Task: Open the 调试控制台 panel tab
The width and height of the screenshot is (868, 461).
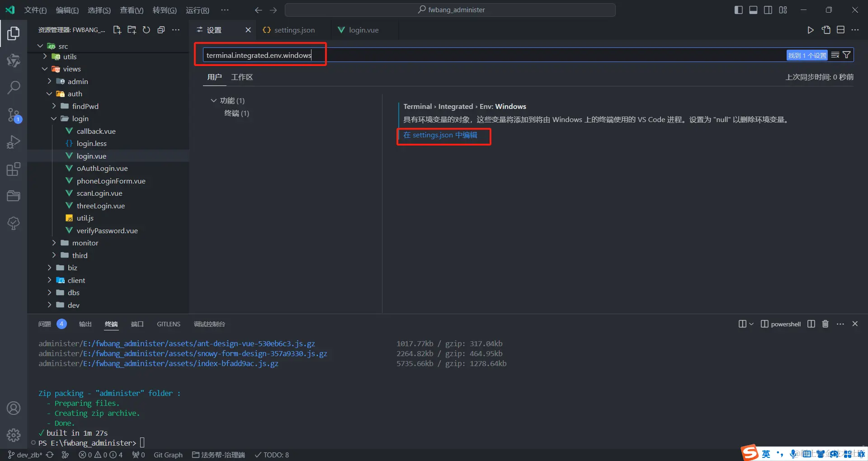Action: 209,324
